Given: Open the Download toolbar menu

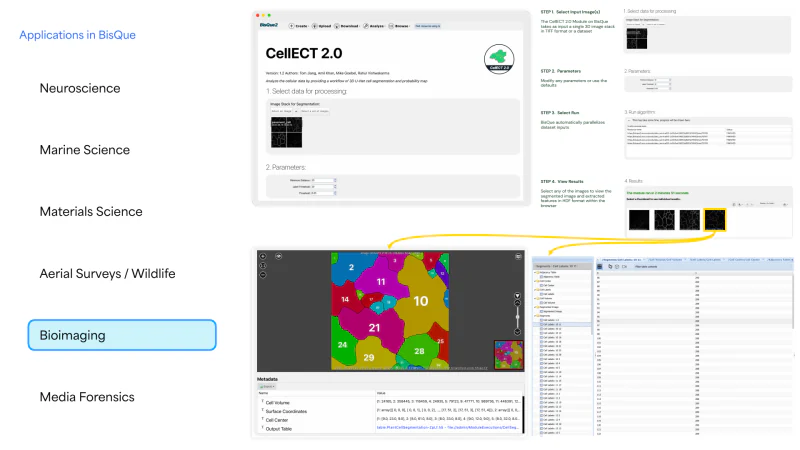Looking at the screenshot, I should pyautogui.click(x=347, y=26).
